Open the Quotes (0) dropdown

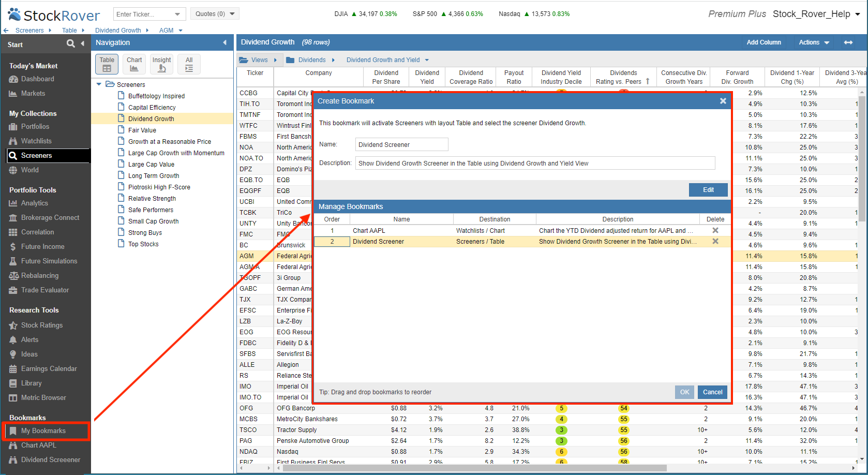215,14
